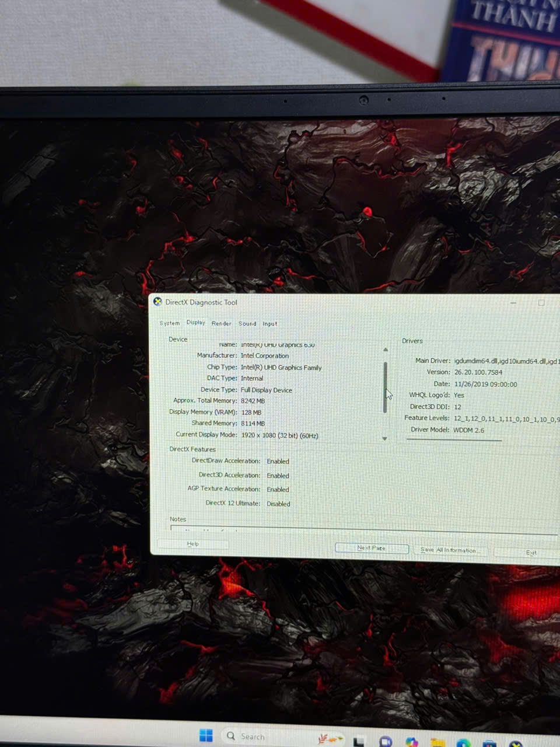Viewport: 560px width, 747px height.
Task: Click the Device list scroll-down arrow
Action: [x=385, y=438]
